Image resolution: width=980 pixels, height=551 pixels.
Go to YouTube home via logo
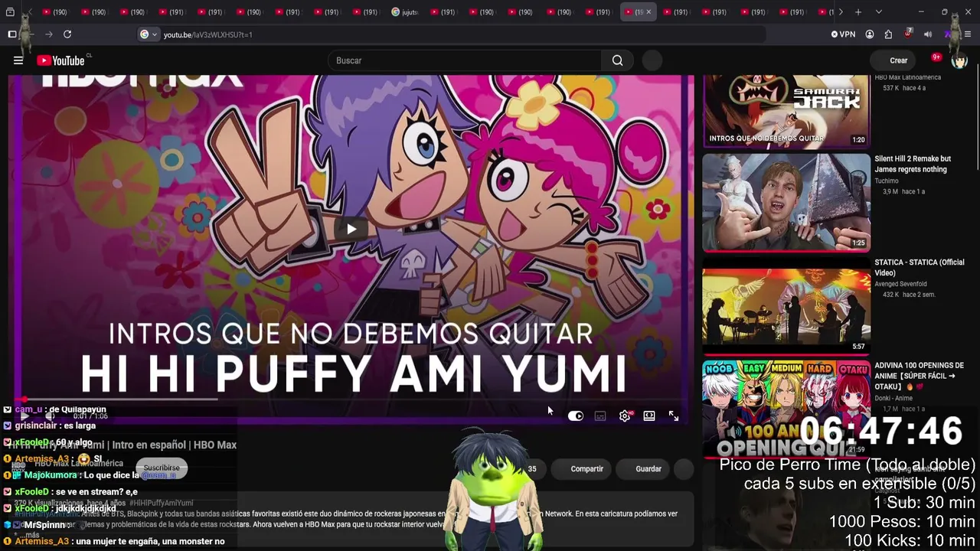pos(61,60)
